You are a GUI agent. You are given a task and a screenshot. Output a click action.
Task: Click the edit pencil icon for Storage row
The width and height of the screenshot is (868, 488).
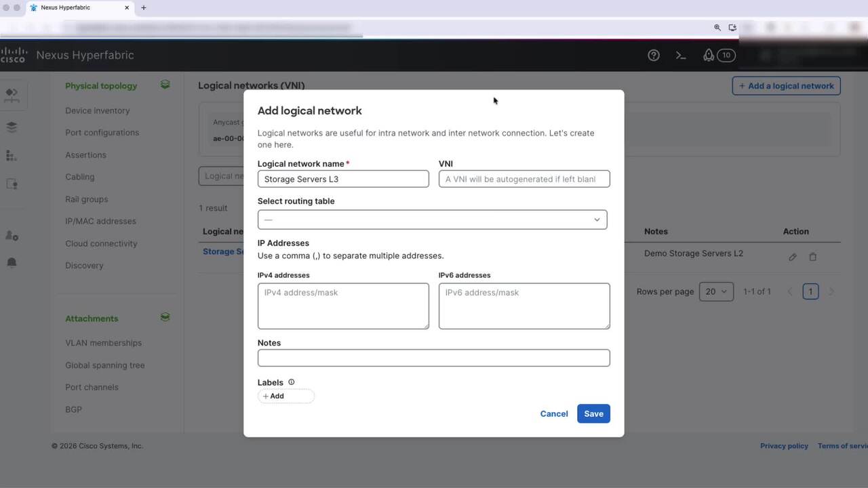tap(792, 257)
